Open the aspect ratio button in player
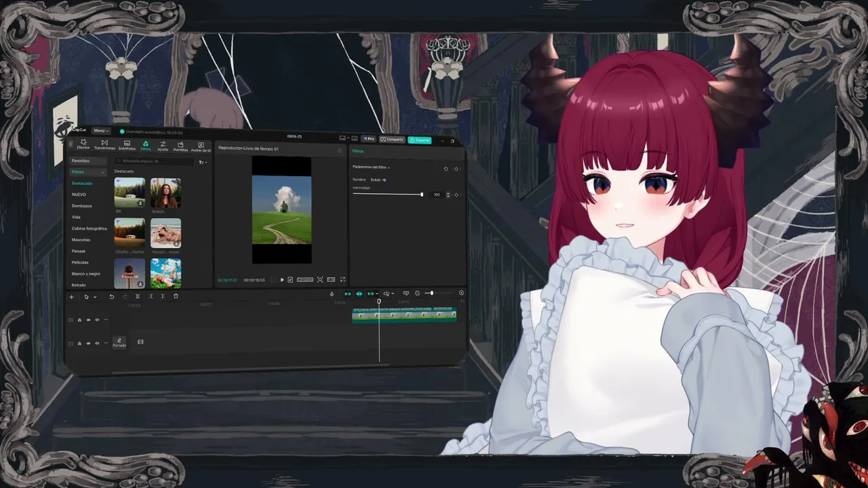This screenshot has height=488, width=868. [x=331, y=280]
